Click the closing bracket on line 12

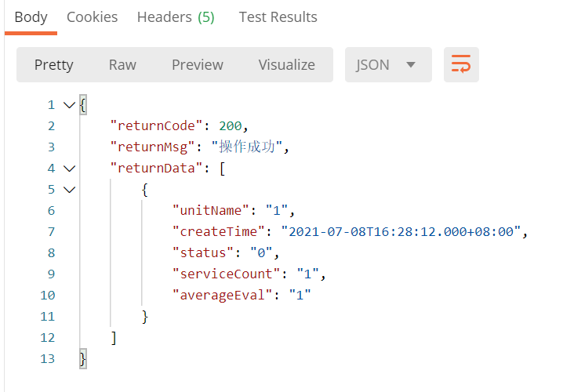click(114, 338)
